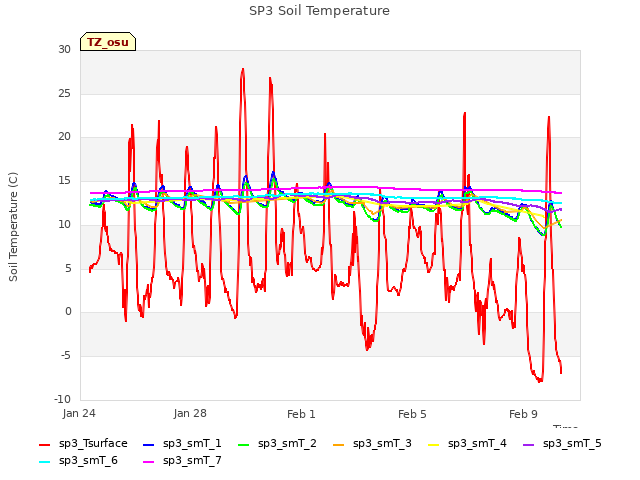Screen dimensions: 640x480
Task: Toggle sp3_smT_4 series in legend
Action: [x=467, y=444]
